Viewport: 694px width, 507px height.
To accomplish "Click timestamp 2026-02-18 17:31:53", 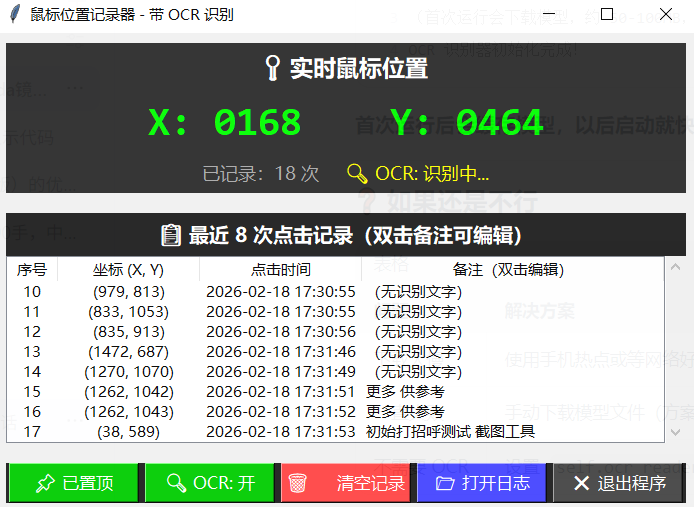I will (281, 431).
